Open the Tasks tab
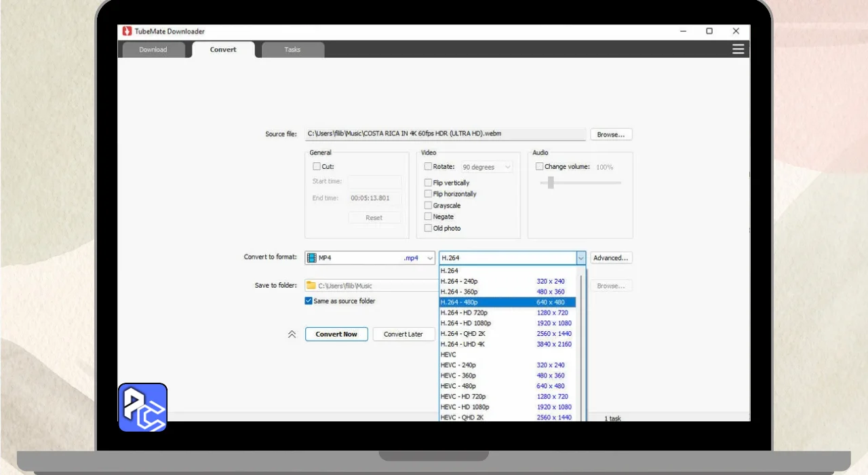Image resolution: width=868 pixels, height=475 pixels. pyautogui.click(x=292, y=50)
